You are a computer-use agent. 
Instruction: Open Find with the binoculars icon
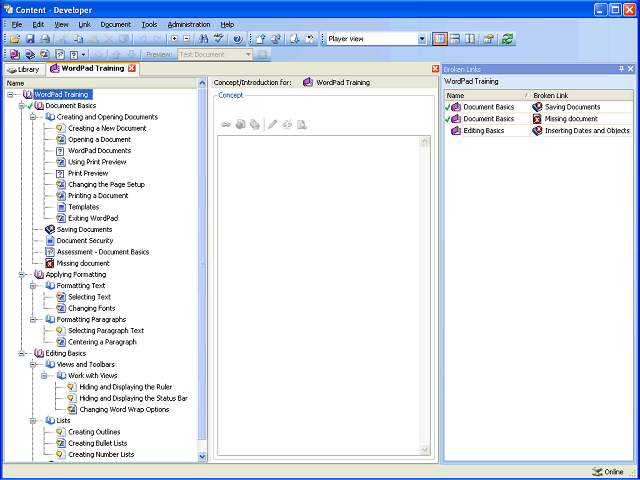pos(203,39)
